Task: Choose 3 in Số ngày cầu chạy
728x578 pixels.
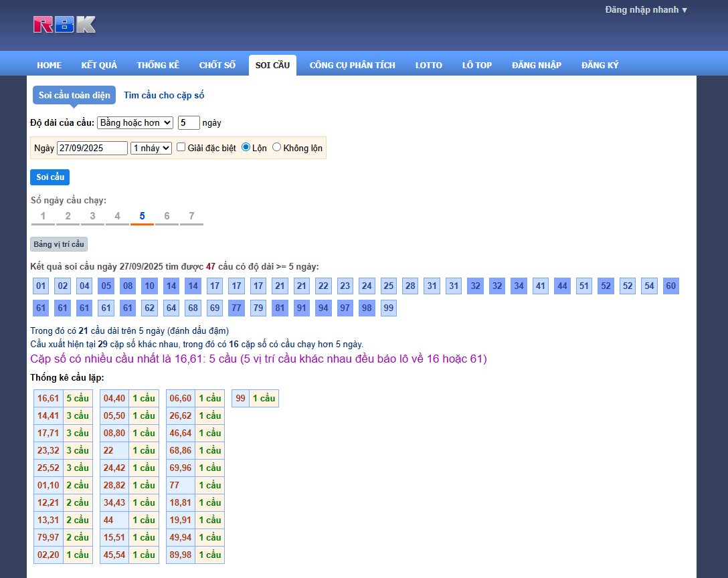Action: [92, 216]
